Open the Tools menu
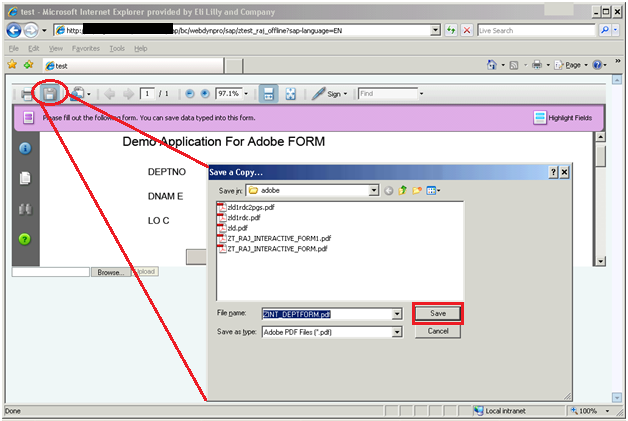This screenshot has height=421, width=628. [x=117, y=48]
